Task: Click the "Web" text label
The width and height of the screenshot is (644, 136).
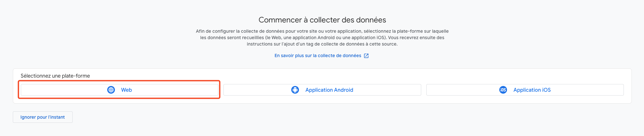Action: pos(126,90)
